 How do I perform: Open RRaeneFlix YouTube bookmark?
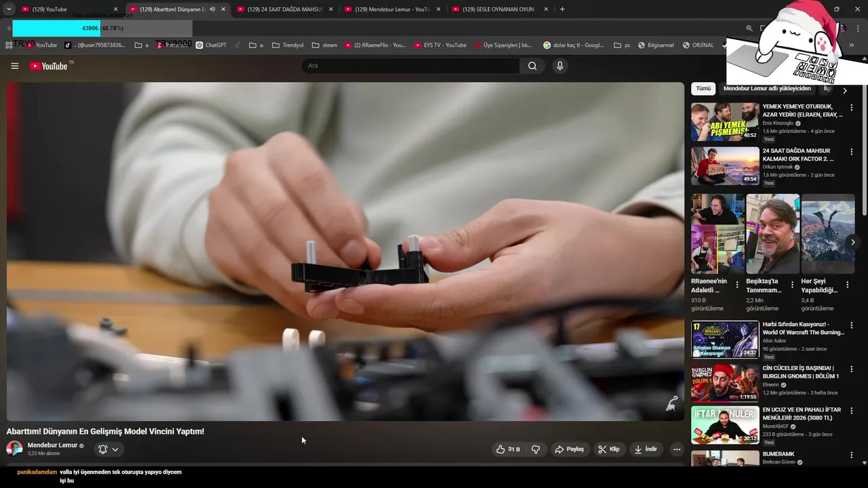[x=375, y=45]
